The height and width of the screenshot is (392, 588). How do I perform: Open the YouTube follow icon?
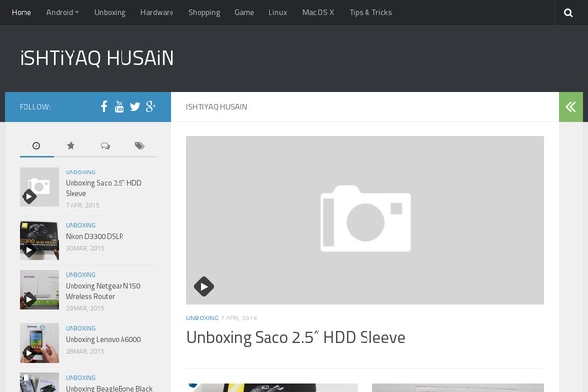[x=120, y=107]
